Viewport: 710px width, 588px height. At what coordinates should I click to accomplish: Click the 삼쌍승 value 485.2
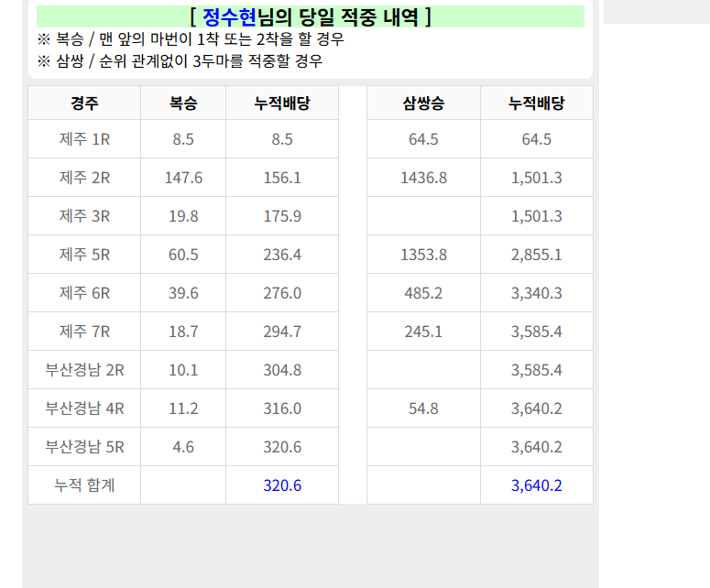coord(423,293)
